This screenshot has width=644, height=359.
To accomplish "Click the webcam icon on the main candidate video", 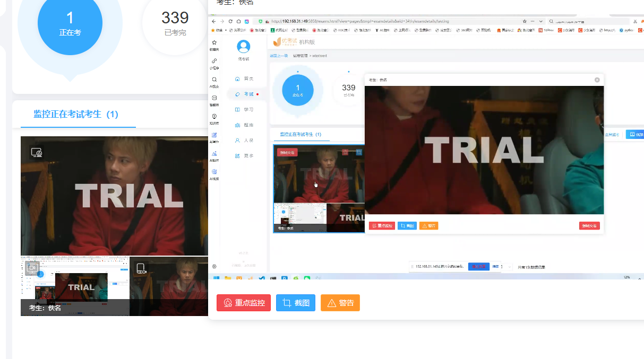I will (x=37, y=153).
